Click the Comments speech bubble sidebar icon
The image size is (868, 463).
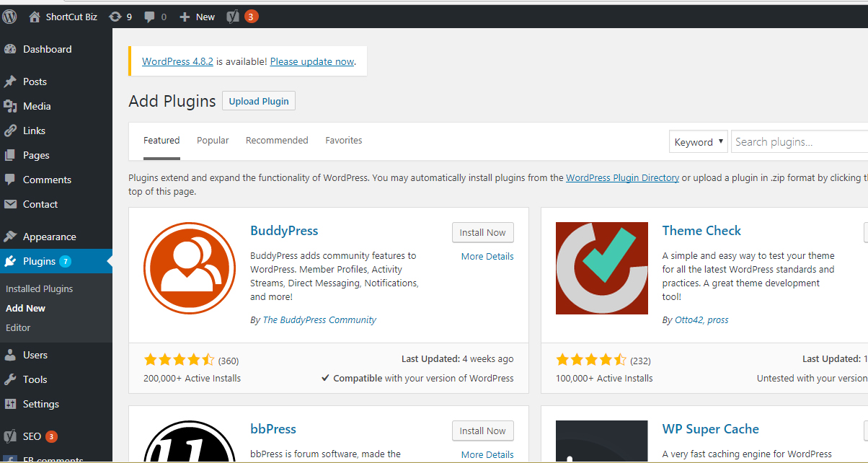(x=10, y=180)
